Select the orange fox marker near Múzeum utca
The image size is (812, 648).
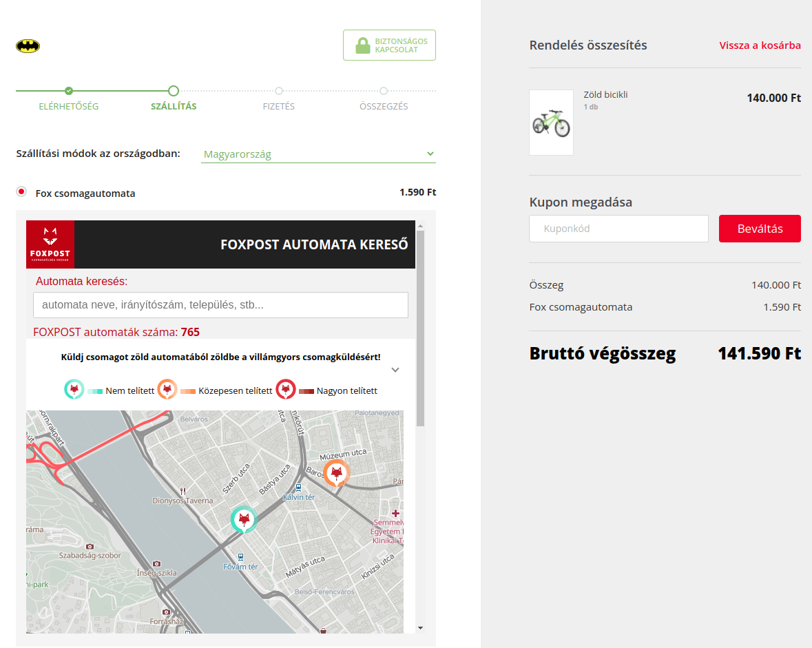[337, 473]
